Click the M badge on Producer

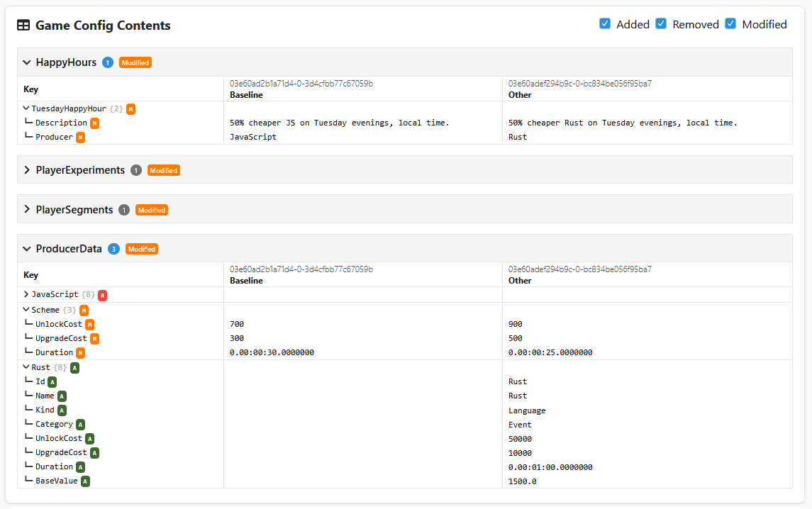tap(80, 138)
